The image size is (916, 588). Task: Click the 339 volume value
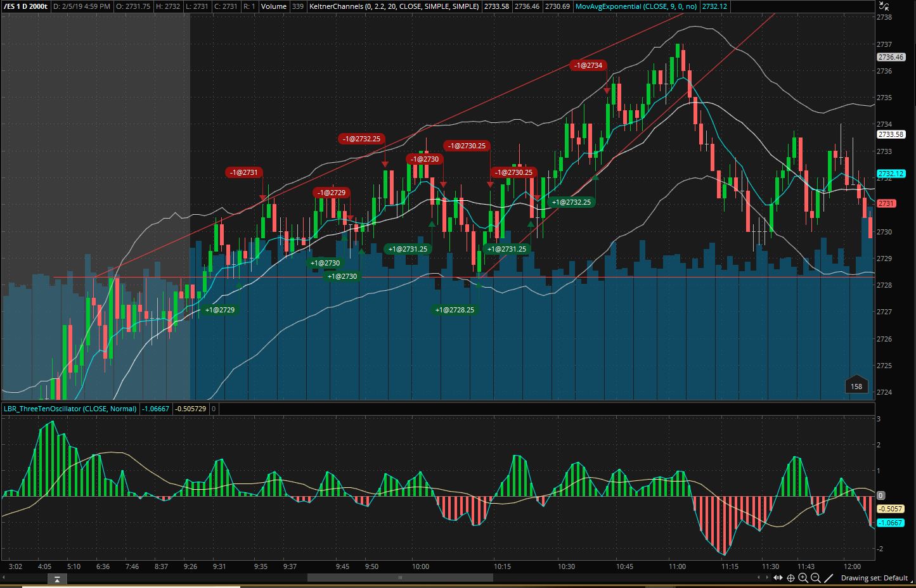click(x=297, y=6)
